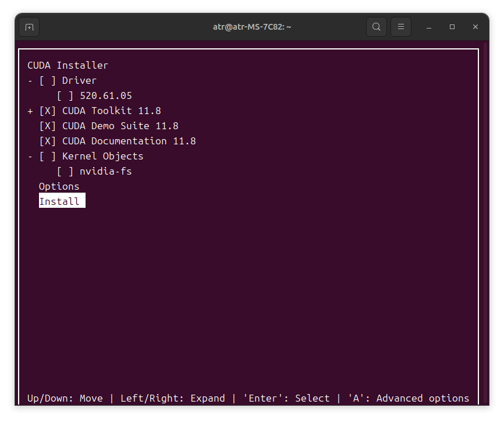This screenshot has height=422, width=504.
Task: Open the Options menu entry
Action: click(59, 186)
